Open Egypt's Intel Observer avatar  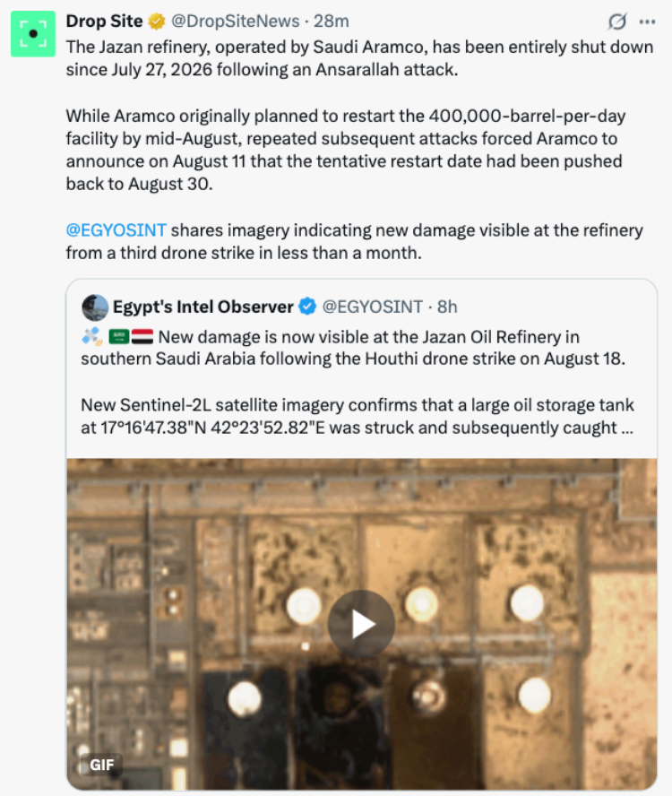coord(95,307)
